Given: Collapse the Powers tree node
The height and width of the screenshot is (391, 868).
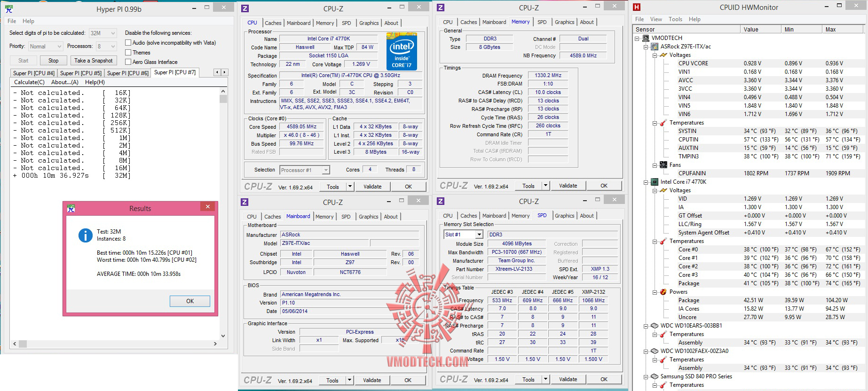Looking at the screenshot, I should point(655,292).
